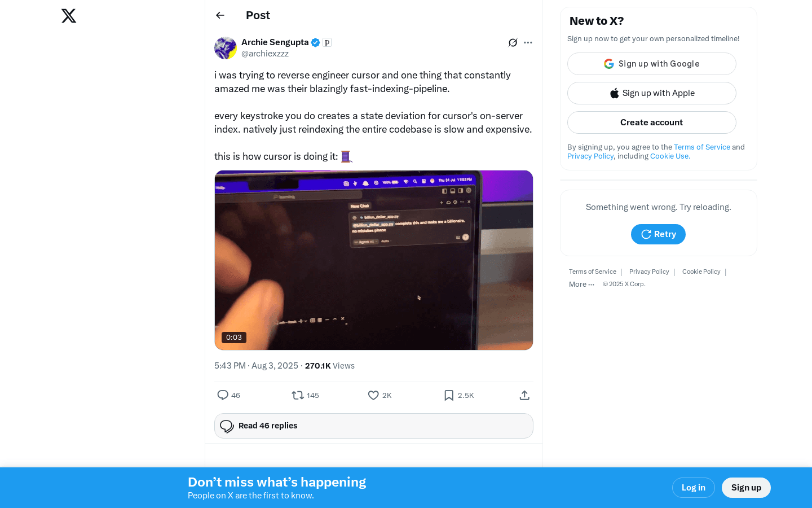This screenshot has width=812, height=508.
Task: Open Grok explain icon on post
Action: pyautogui.click(x=513, y=42)
